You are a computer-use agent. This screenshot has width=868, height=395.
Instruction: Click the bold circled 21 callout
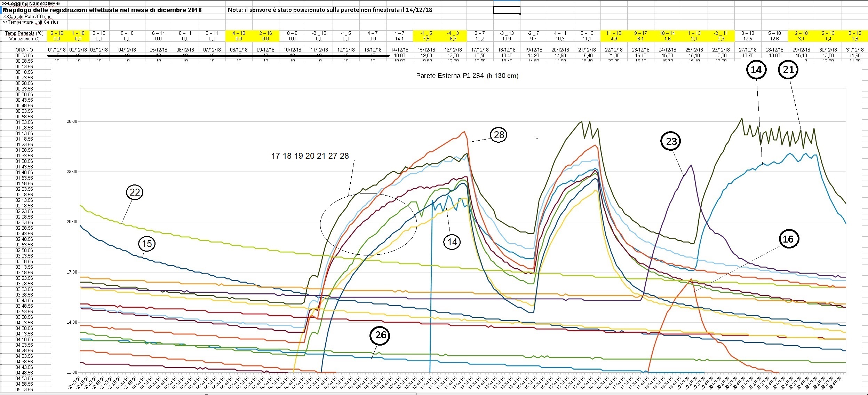tap(788, 70)
